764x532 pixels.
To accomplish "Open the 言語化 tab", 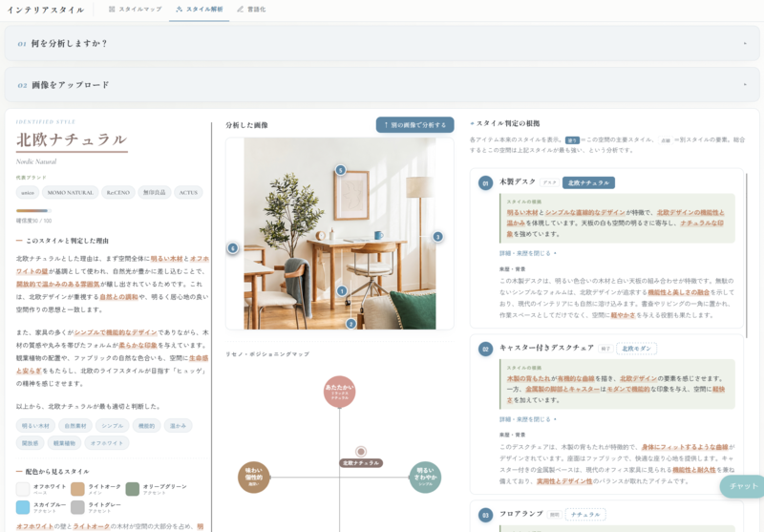I will click(x=251, y=10).
